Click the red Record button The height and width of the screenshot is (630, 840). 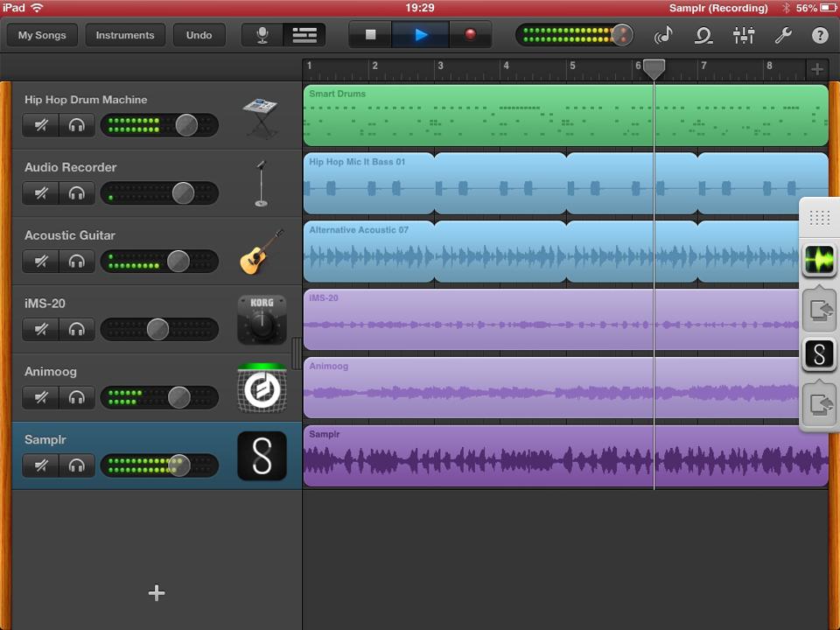click(470, 35)
